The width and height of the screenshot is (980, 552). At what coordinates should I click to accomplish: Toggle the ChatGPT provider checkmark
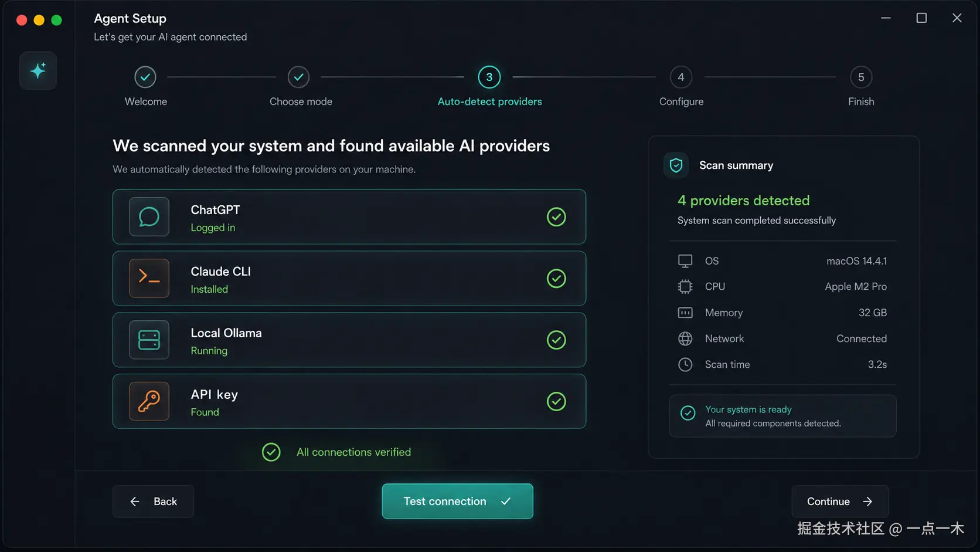[556, 216]
